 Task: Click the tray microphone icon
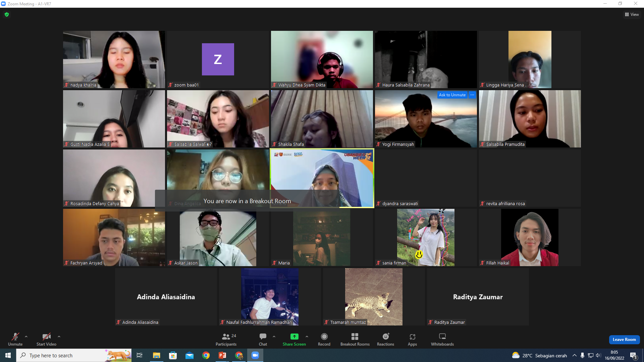[x=583, y=355]
